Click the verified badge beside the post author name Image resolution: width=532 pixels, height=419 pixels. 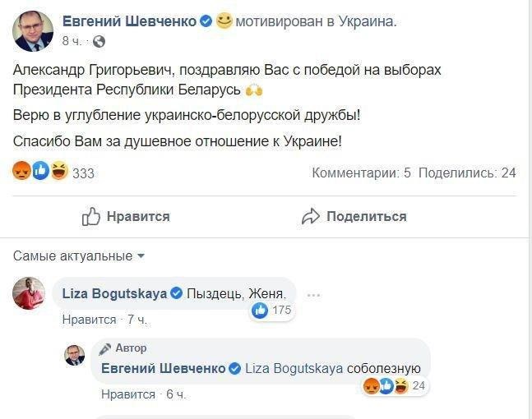click(x=206, y=22)
